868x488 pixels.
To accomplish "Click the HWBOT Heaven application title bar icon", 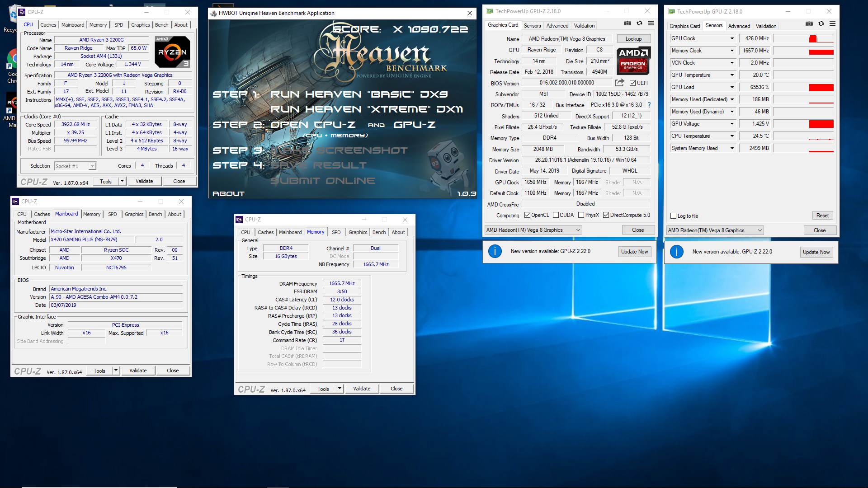I will pos(214,13).
